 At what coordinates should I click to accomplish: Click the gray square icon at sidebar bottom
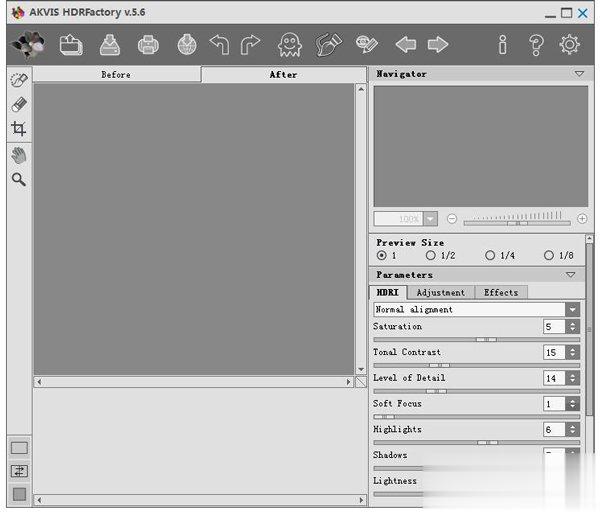[20, 494]
